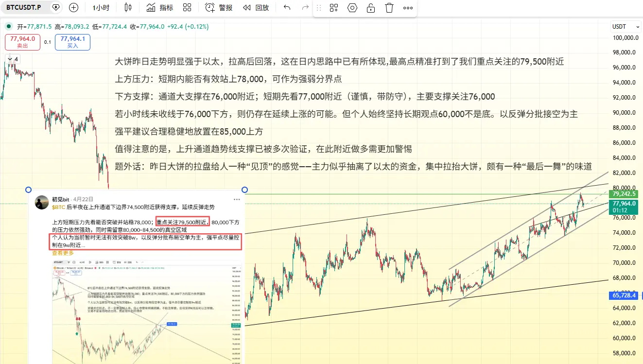Click the annotation line starting 若小时线未收线于76,000下方
The image size is (643, 364).
coord(346,114)
